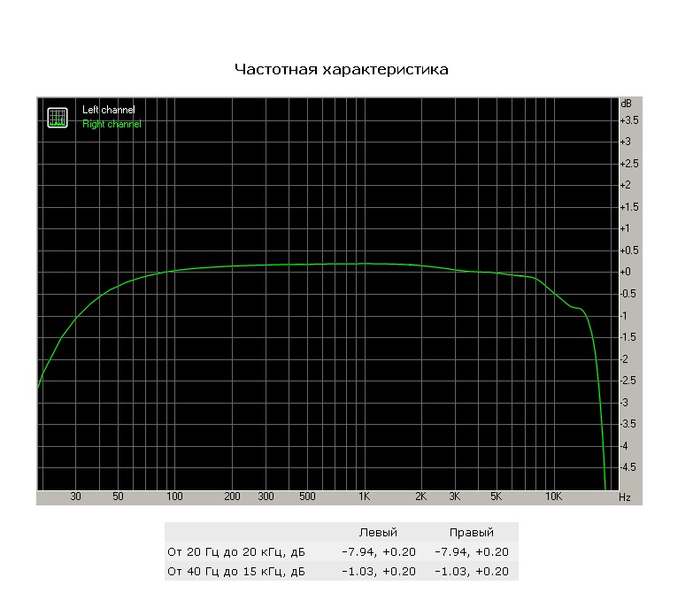The width and height of the screenshot is (693, 616).
Task: Click the '-4.5' dB axis label
Action: [628, 467]
